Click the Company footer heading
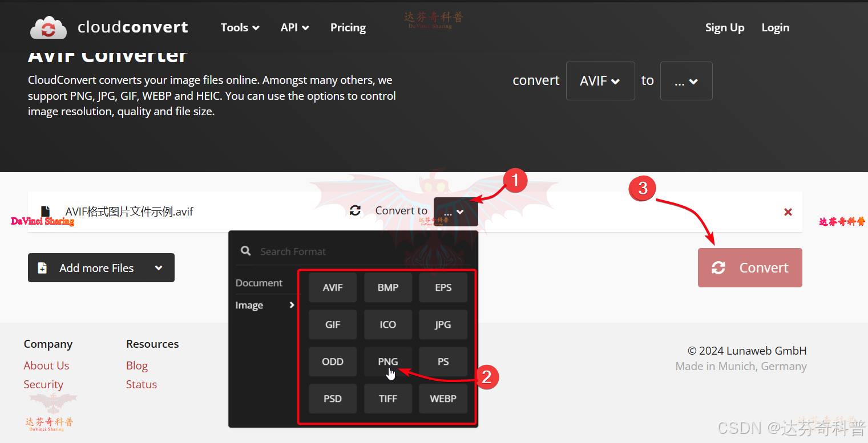The height and width of the screenshot is (443, 868). pyautogui.click(x=48, y=344)
